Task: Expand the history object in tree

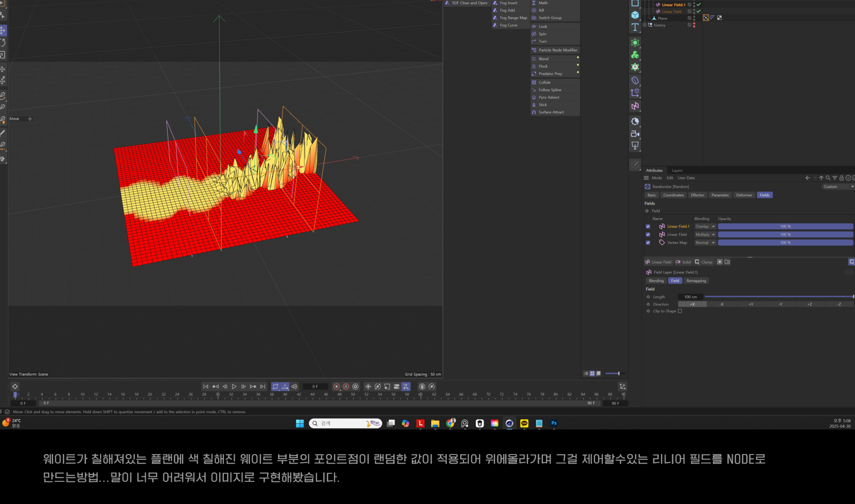Action: (x=645, y=25)
